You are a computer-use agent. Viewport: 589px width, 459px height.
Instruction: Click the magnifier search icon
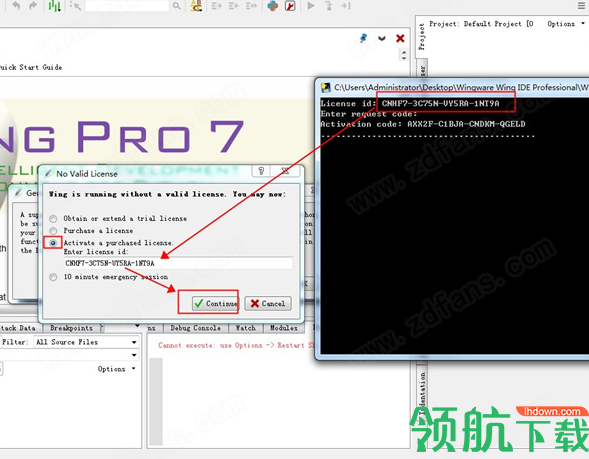177,6
